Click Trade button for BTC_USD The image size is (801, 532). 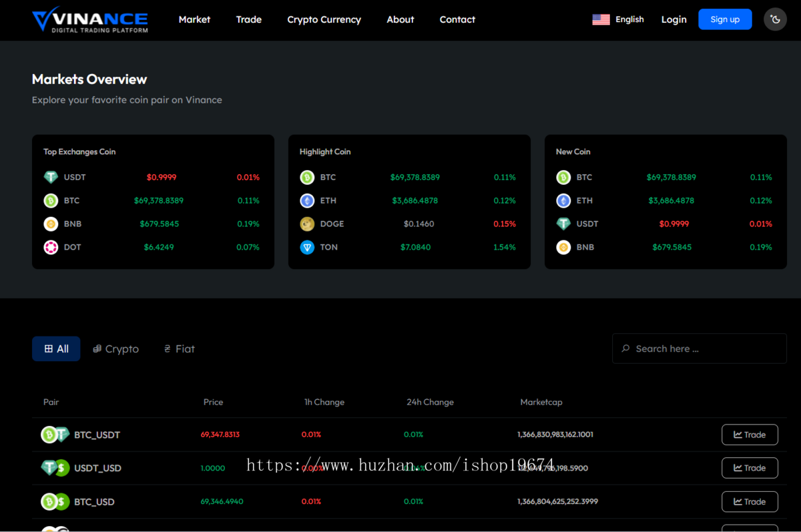point(750,501)
